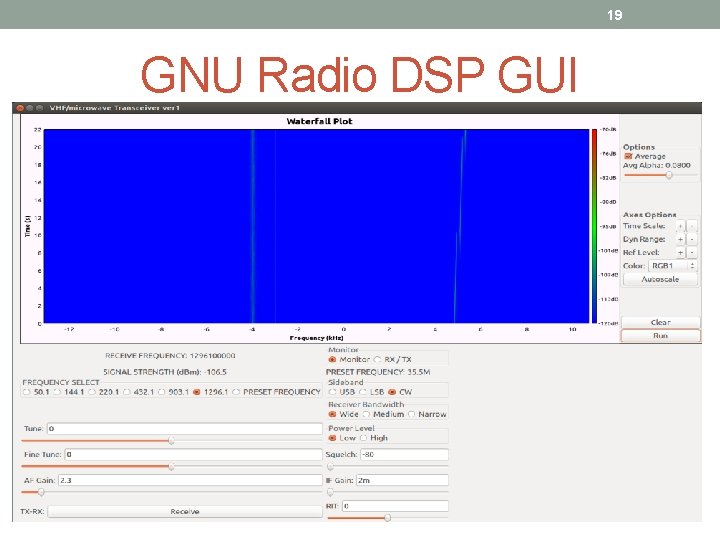
Task: Click the RIT input field
Action: point(395,506)
